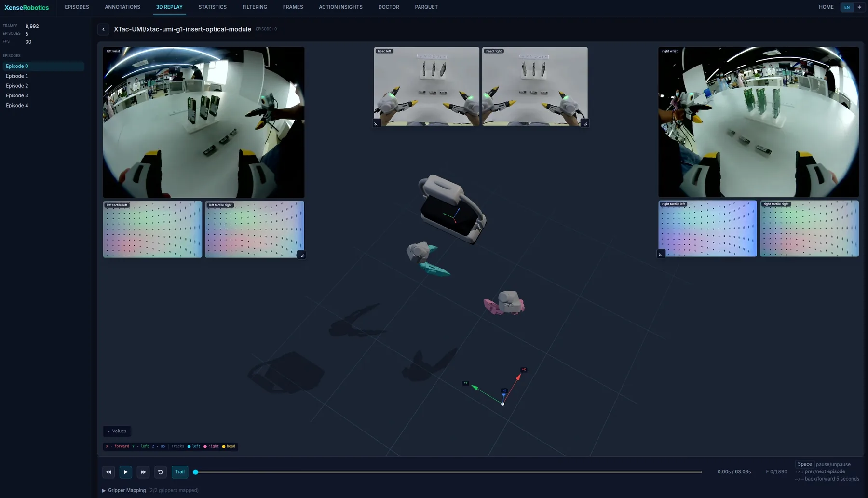Restart the episode with the loop icon
Image resolution: width=868 pixels, height=498 pixels.
[161, 472]
